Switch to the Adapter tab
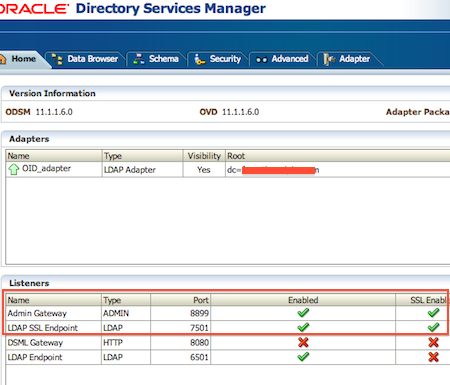450x385 pixels. click(347, 59)
